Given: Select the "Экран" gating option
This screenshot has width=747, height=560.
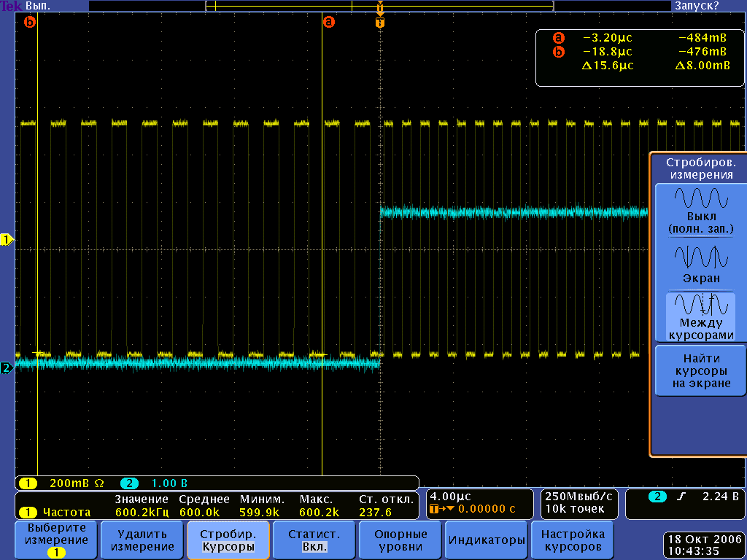Looking at the screenshot, I should pyautogui.click(x=700, y=263).
